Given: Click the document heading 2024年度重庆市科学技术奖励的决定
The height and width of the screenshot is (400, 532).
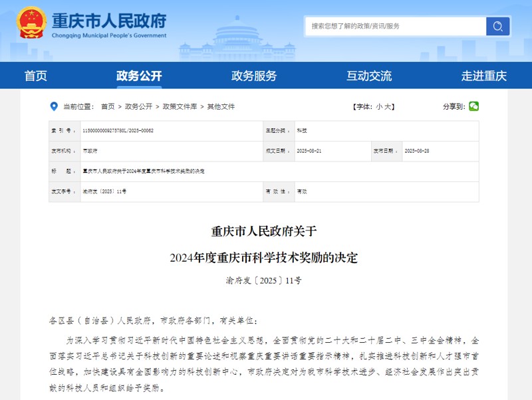Looking at the screenshot, I should pyautogui.click(x=263, y=258).
